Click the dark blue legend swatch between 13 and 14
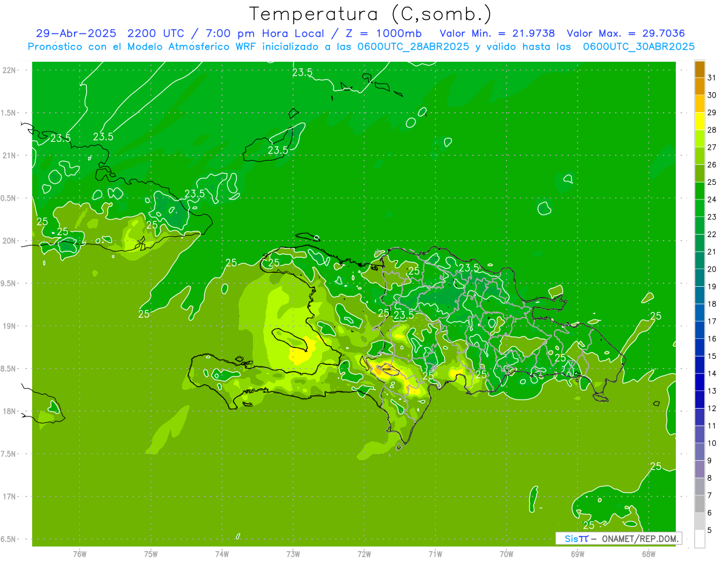 coord(699,383)
